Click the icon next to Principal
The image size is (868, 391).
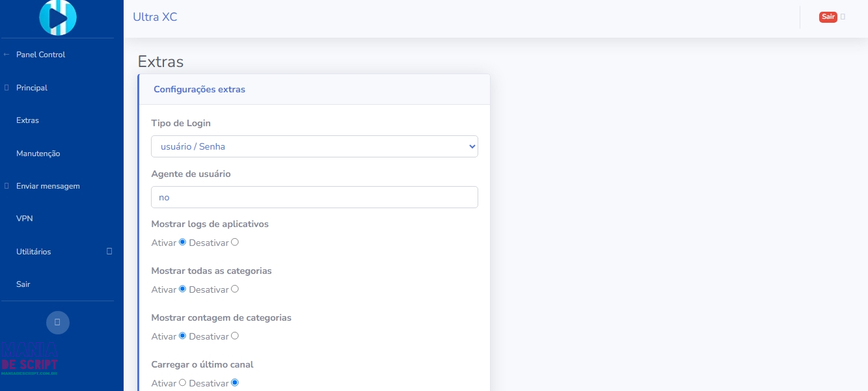coord(6,88)
